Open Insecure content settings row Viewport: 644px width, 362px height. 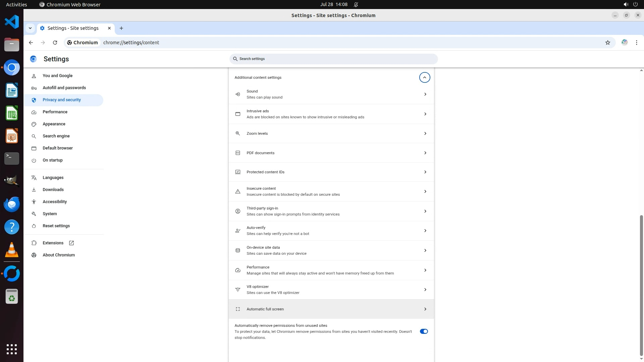(x=331, y=191)
